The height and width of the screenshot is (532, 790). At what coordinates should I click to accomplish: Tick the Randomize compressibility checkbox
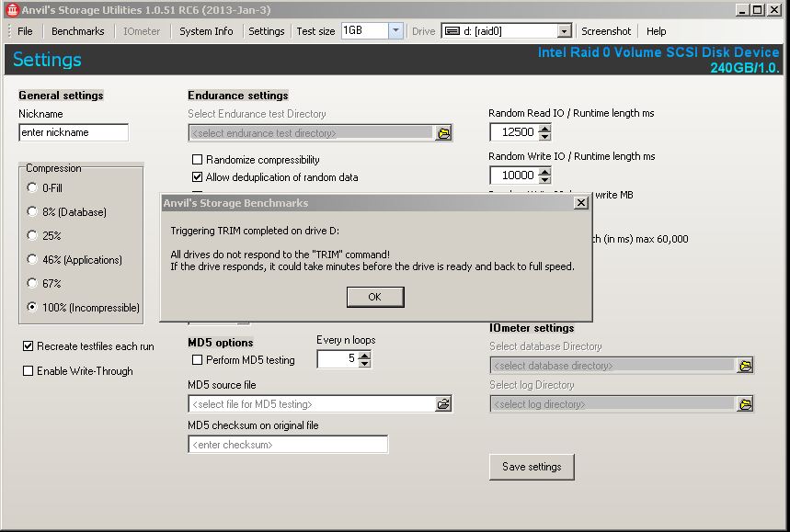click(198, 160)
